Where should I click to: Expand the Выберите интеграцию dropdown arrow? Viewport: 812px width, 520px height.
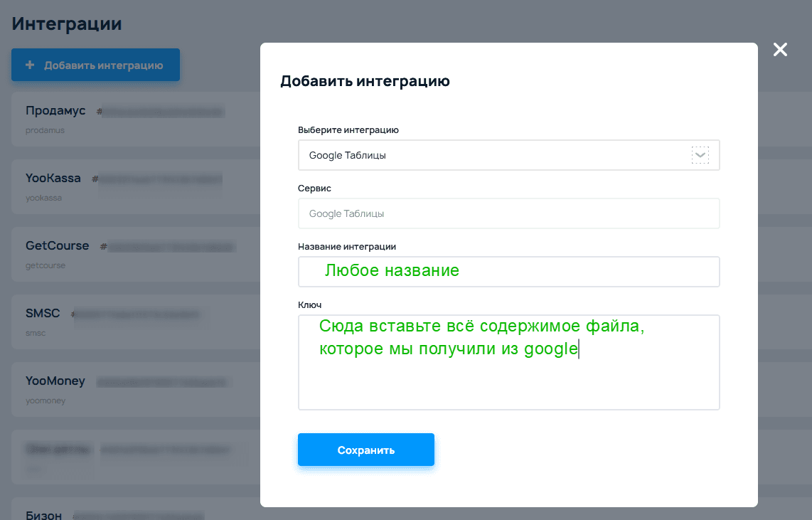[700, 155]
